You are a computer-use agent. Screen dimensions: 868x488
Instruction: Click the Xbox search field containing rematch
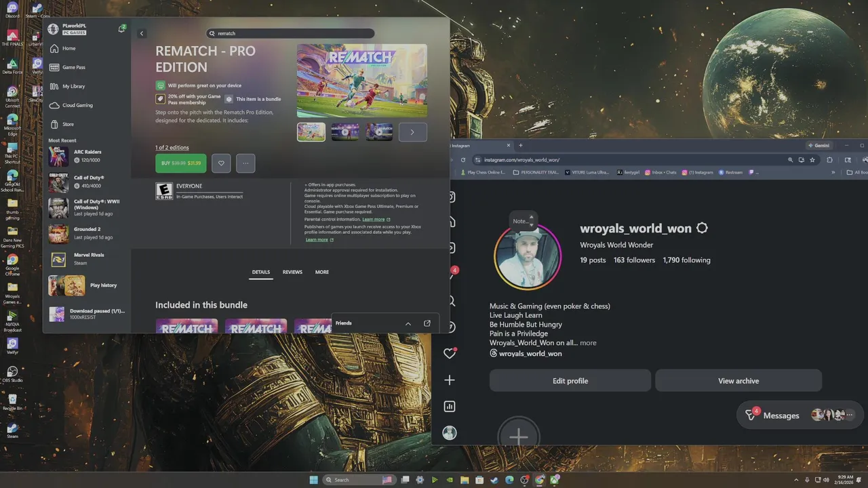click(290, 33)
